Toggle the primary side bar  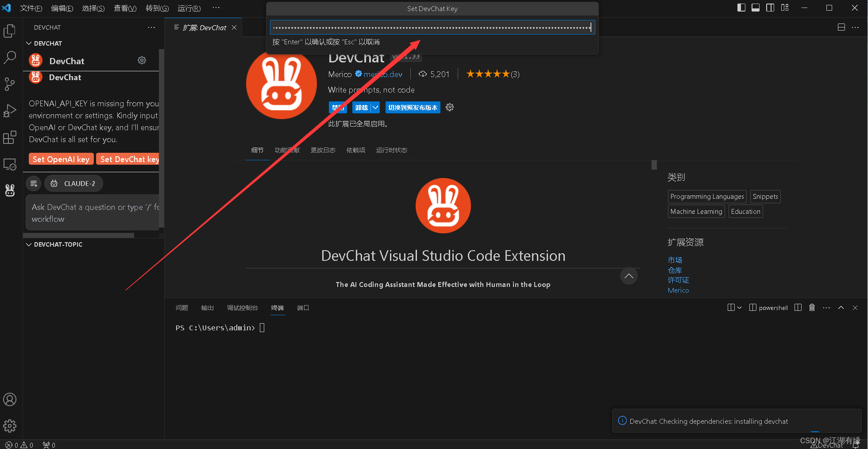tap(741, 8)
